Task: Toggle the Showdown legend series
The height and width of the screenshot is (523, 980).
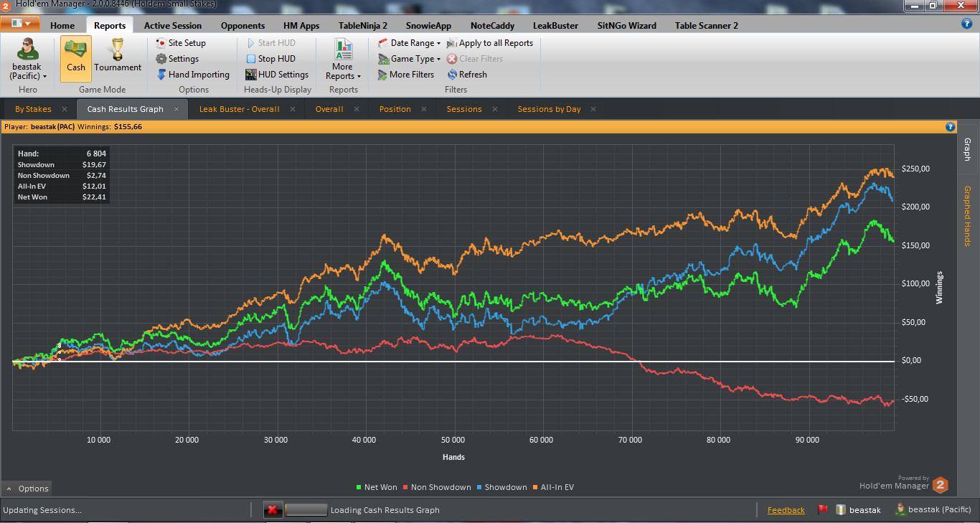Action: [x=502, y=487]
